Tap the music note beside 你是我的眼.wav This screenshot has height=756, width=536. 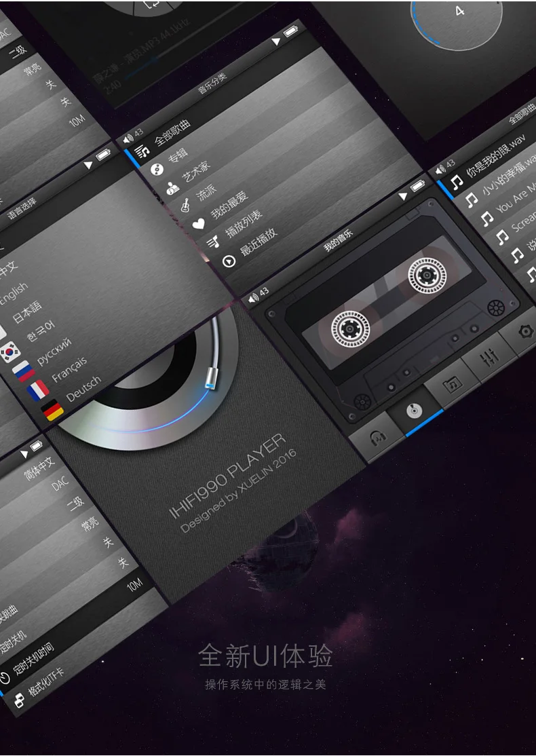pos(457,183)
